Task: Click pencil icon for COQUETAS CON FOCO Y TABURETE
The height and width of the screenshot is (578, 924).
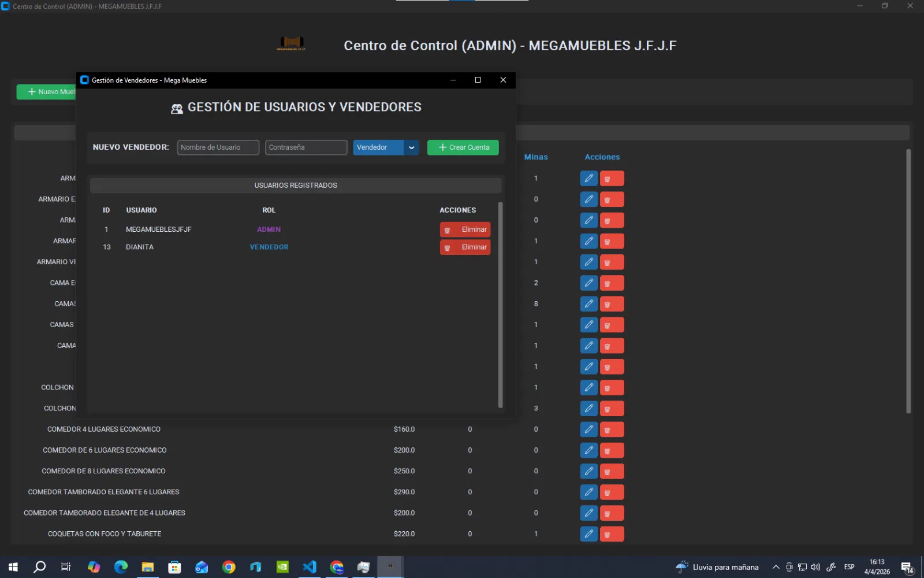Action: pos(588,534)
